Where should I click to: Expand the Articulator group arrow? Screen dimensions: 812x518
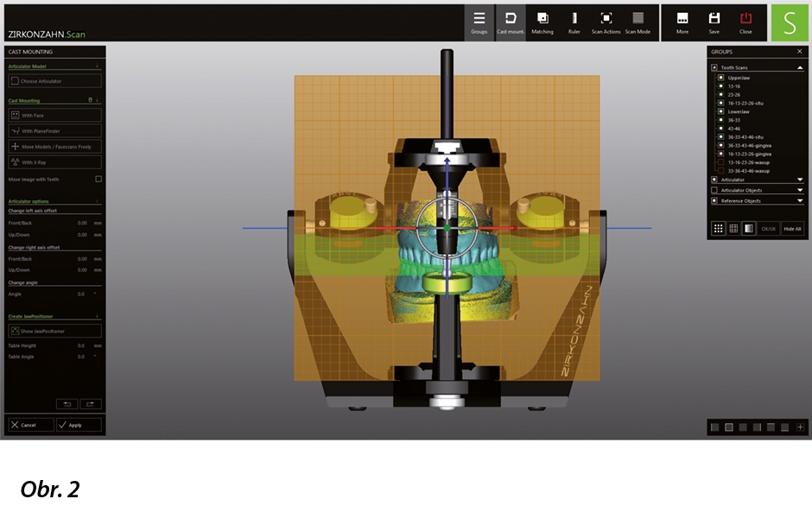click(x=800, y=180)
